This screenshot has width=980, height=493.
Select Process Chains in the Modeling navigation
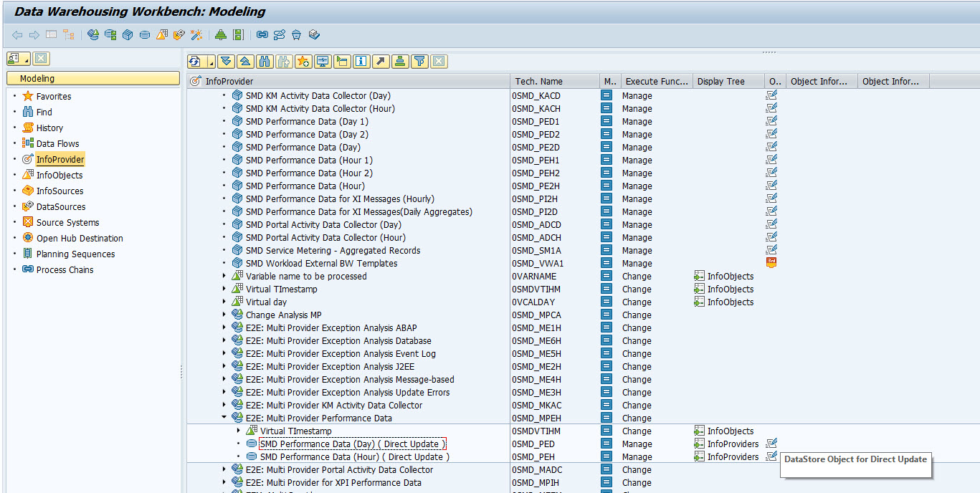point(65,269)
